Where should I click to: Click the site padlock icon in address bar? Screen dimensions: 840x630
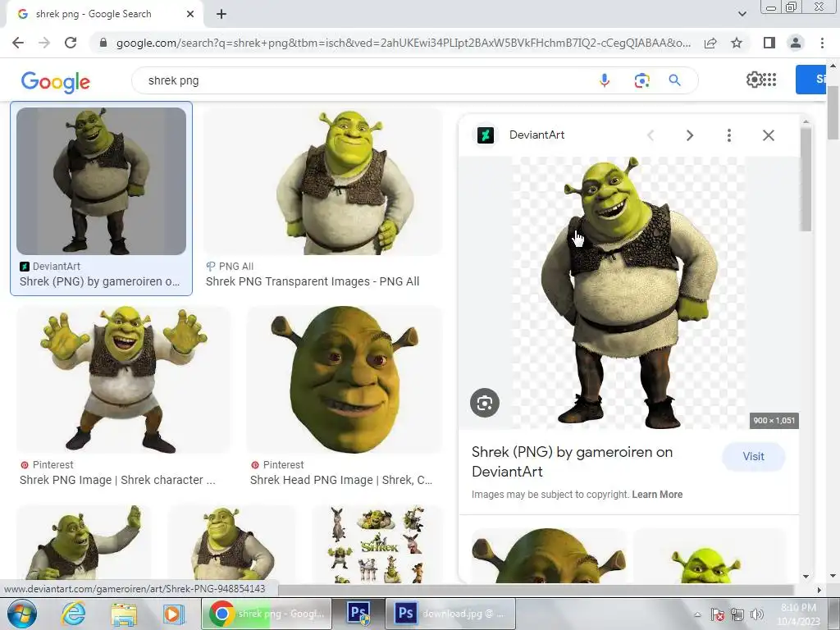point(103,43)
